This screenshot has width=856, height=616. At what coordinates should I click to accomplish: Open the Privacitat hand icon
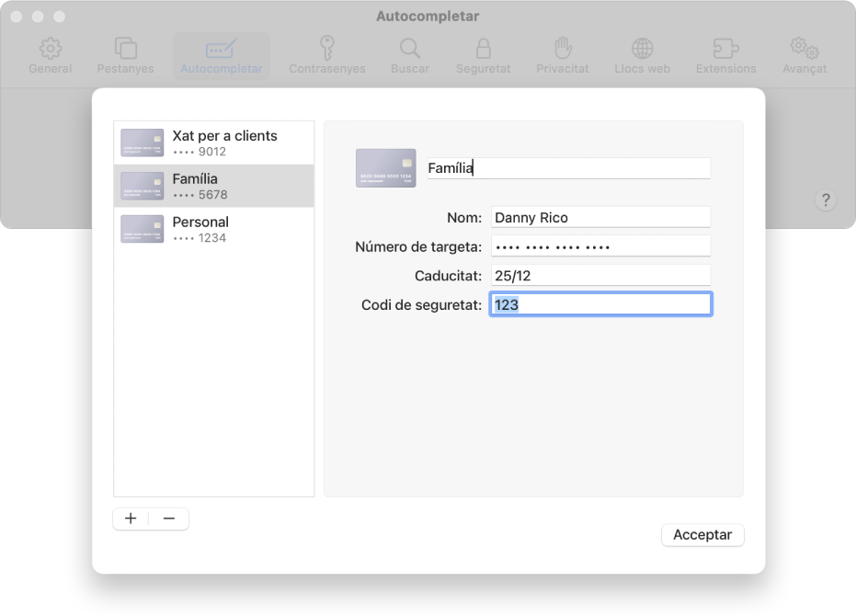coord(563,48)
